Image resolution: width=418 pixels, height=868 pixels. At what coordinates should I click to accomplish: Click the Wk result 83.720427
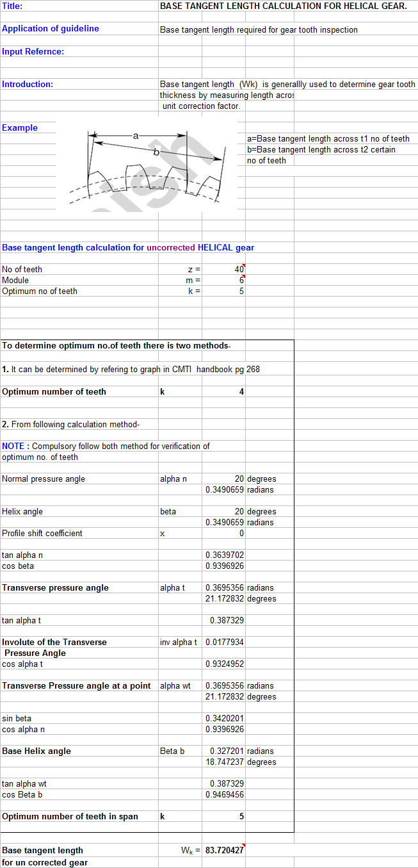(224, 850)
